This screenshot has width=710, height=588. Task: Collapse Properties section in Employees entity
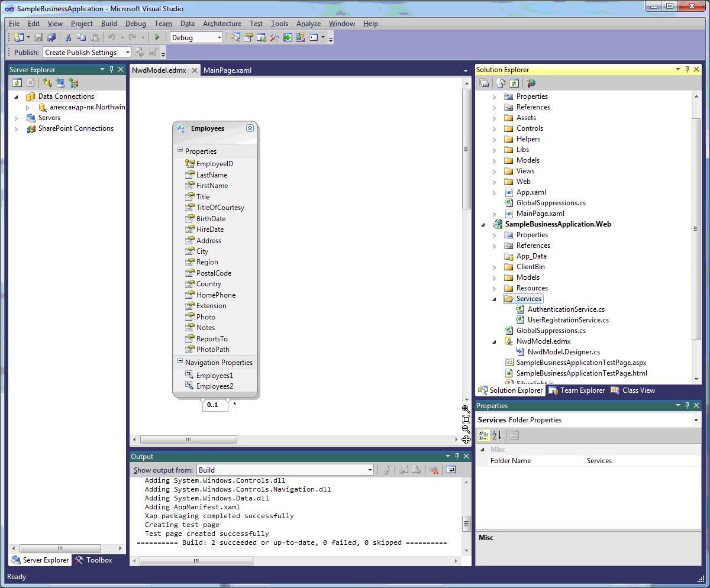click(x=180, y=150)
